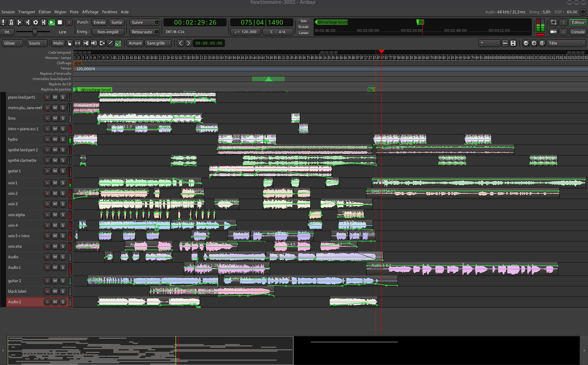Open the Édition menu

tap(45, 12)
